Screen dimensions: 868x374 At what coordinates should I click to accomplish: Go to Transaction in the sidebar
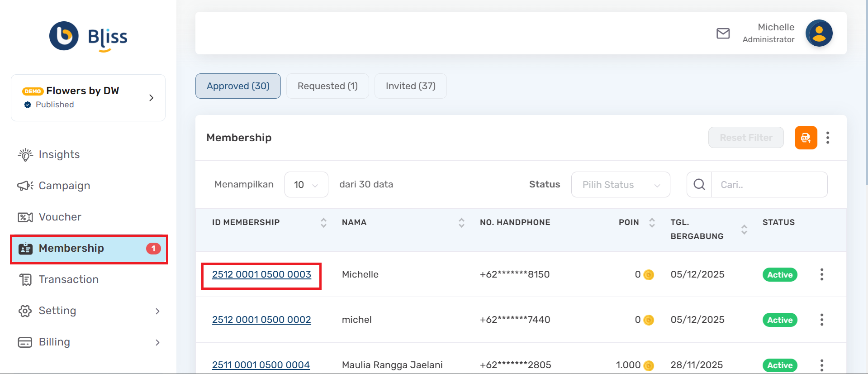tap(68, 279)
